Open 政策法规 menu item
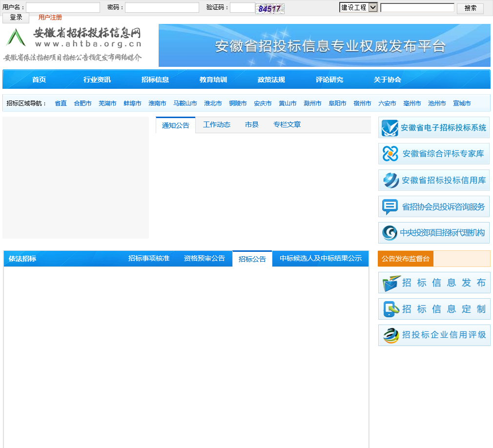 pyautogui.click(x=271, y=80)
